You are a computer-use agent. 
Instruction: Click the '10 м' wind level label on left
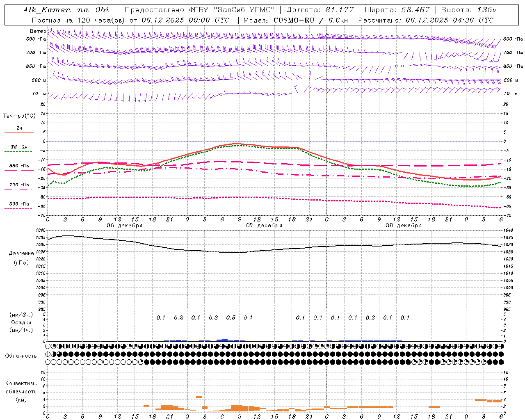39,94
